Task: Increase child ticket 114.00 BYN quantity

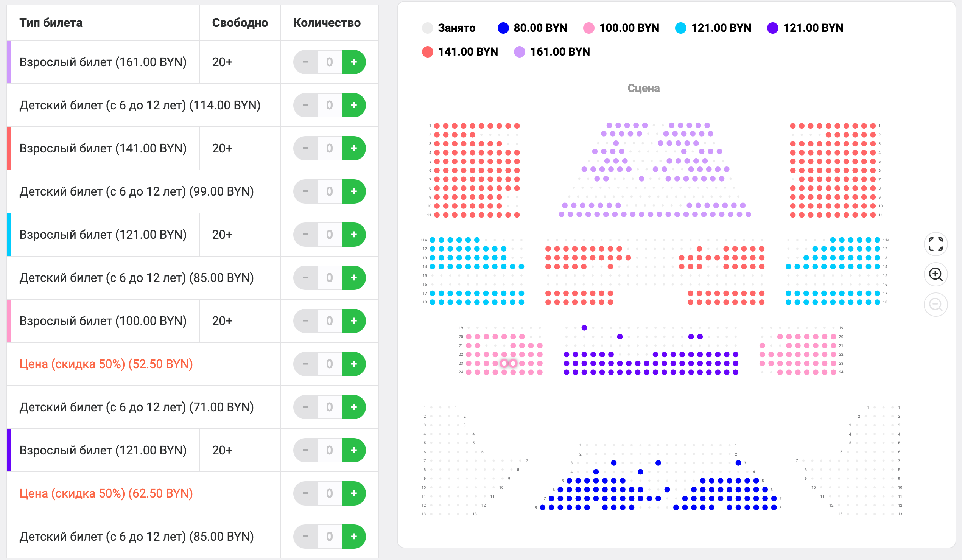Action: 353,105
